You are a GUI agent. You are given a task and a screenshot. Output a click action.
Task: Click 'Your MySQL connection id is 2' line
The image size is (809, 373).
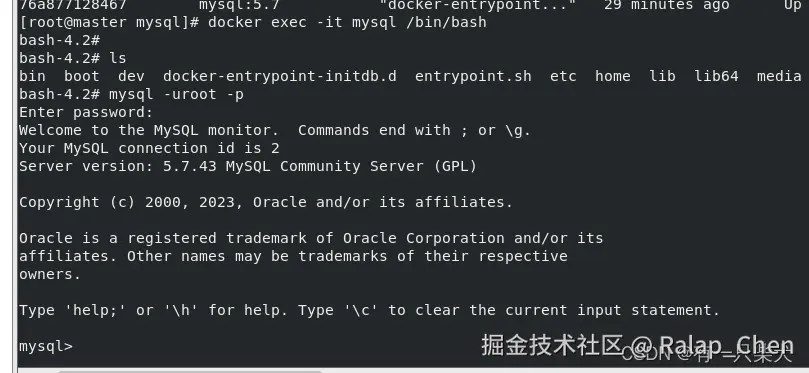coord(149,149)
